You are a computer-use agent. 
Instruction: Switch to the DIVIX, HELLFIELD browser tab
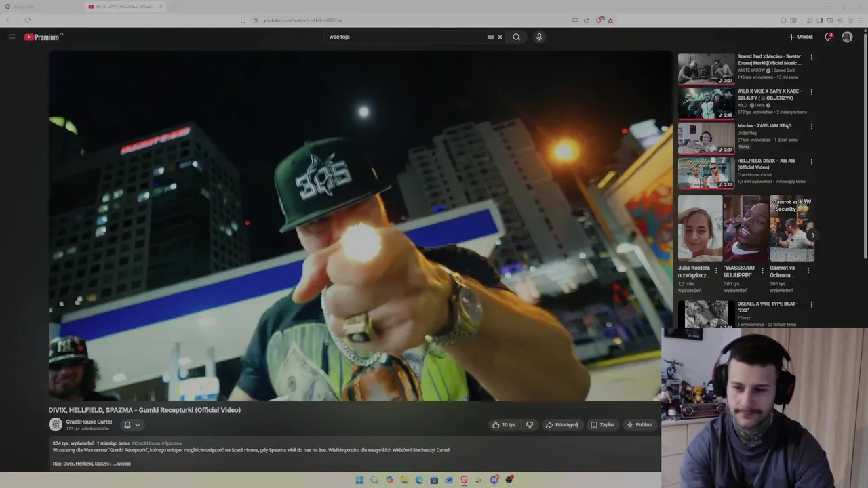click(126, 7)
